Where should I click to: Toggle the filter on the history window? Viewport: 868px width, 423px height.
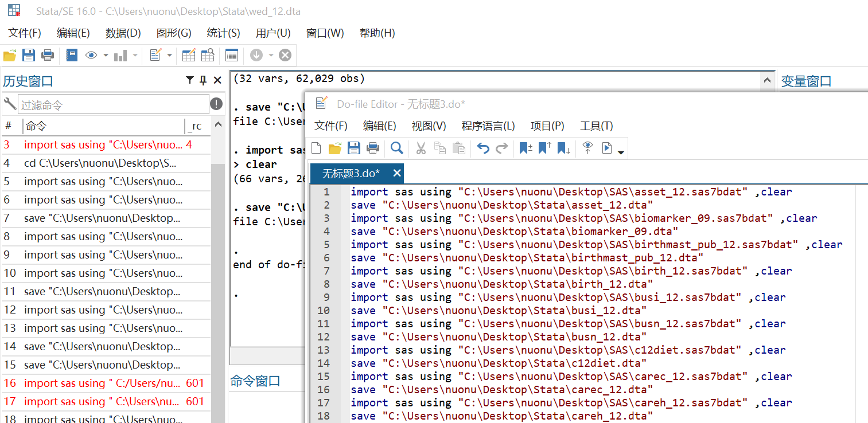pyautogui.click(x=190, y=80)
